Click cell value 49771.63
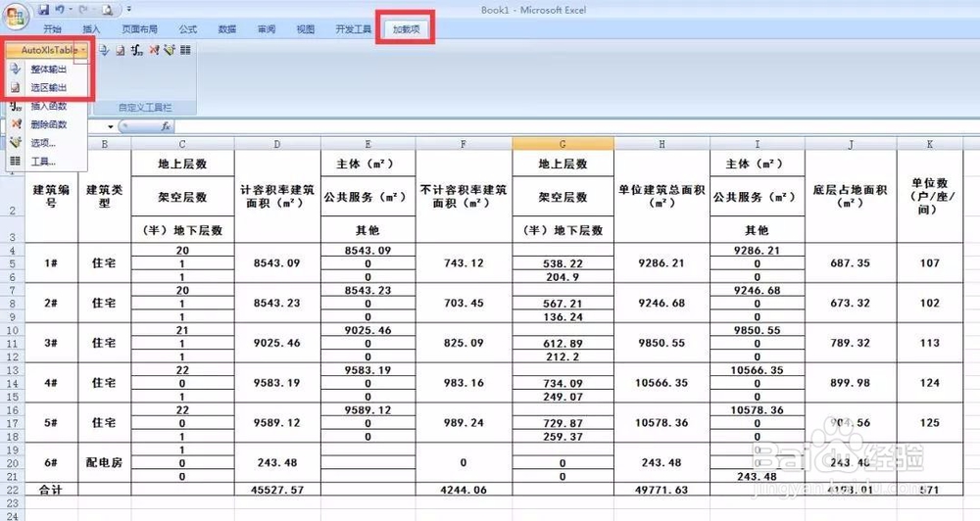This screenshot has width=980, height=521. click(x=661, y=490)
